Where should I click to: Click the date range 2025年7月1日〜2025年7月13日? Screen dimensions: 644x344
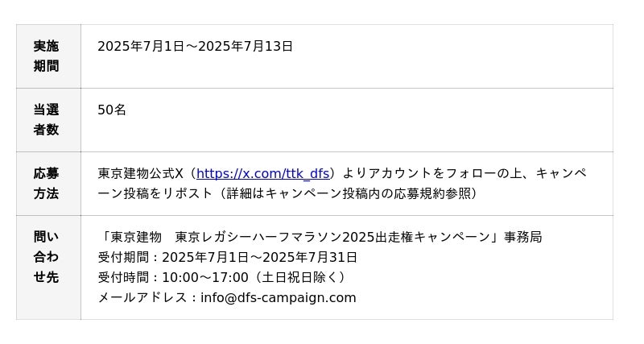coord(195,46)
